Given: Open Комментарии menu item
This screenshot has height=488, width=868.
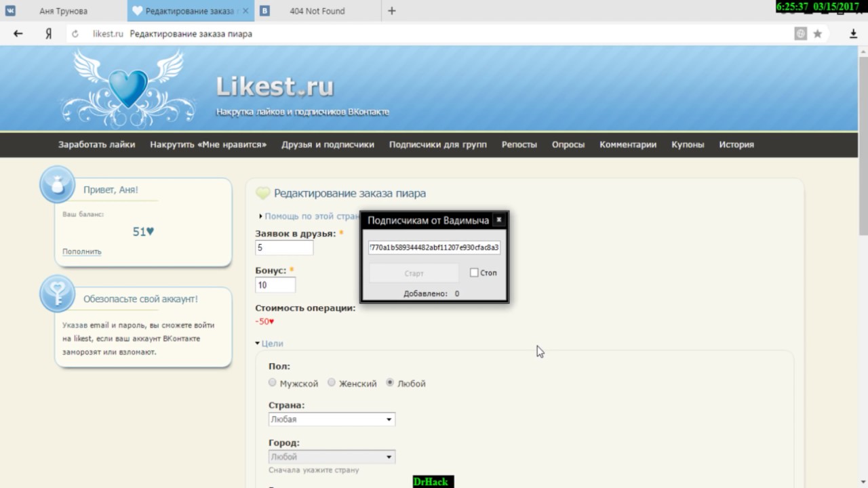Looking at the screenshot, I should point(628,144).
